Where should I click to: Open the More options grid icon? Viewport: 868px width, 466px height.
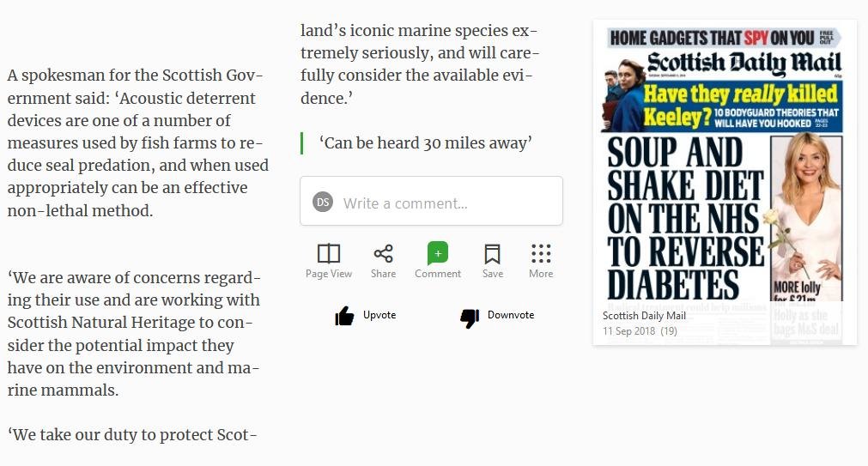click(x=541, y=253)
